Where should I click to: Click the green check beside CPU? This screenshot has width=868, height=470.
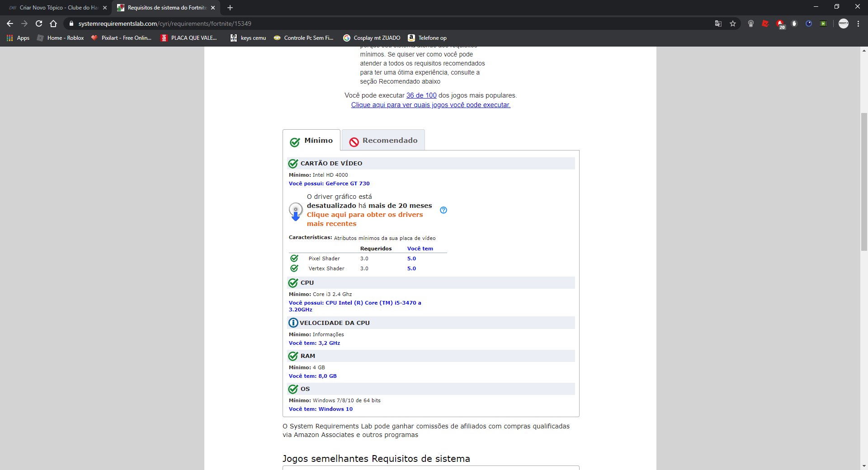pyautogui.click(x=293, y=283)
